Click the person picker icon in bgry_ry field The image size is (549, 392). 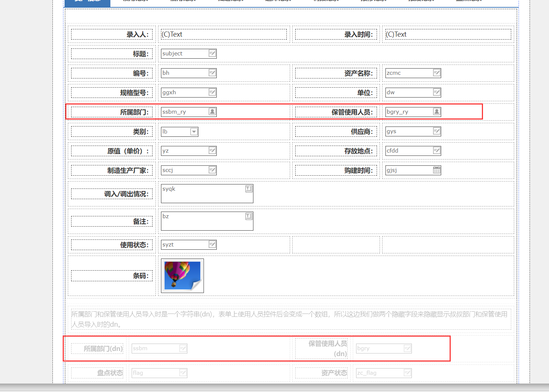[x=437, y=112]
